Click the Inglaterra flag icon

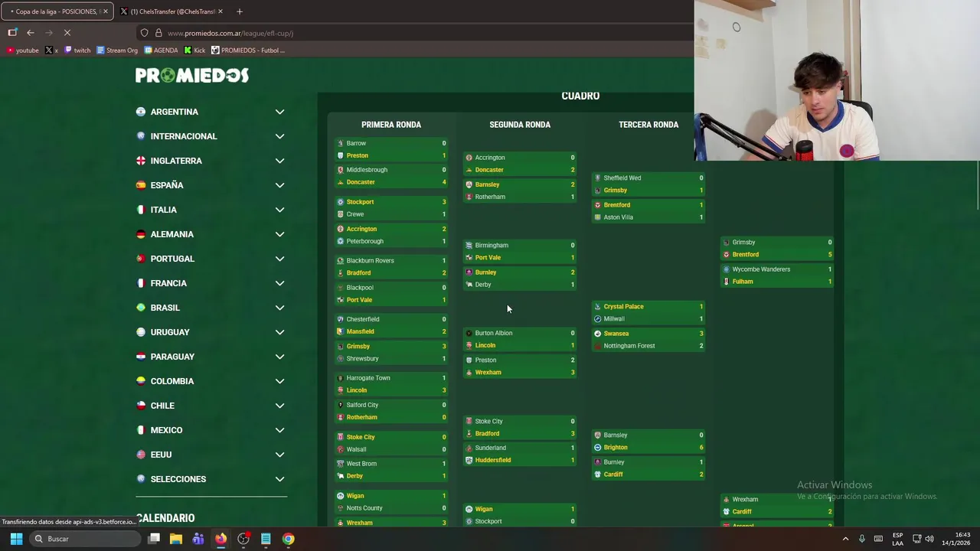tap(141, 161)
